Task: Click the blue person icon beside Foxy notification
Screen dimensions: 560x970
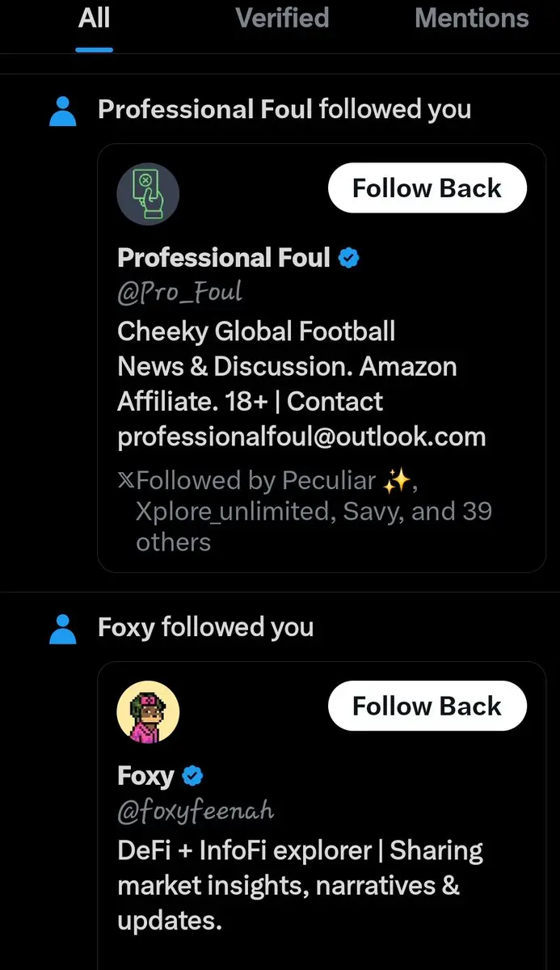Action: pyautogui.click(x=63, y=629)
